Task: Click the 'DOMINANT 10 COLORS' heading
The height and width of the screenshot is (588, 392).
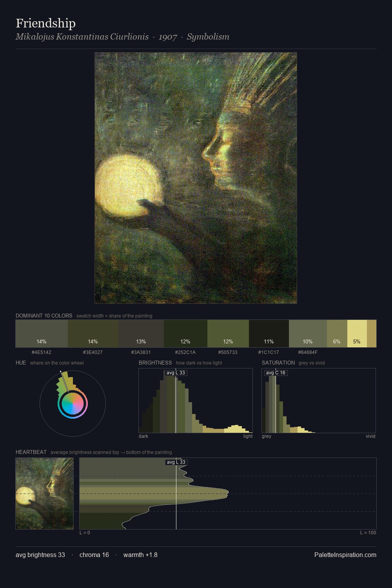Action: [x=44, y=316]
